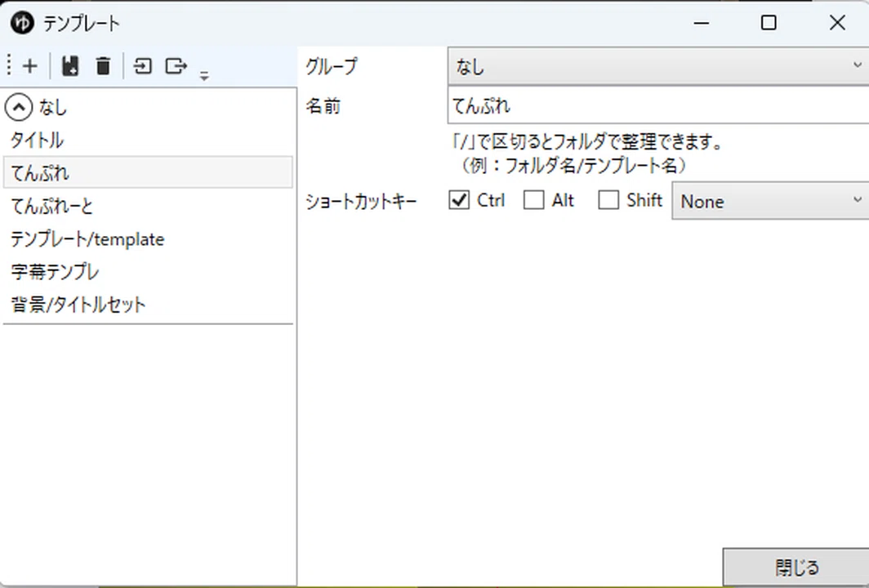This screenshot has width=869, height=588.
Task: Select 背景/タイトルセット template
Action: tap(148, 305)
